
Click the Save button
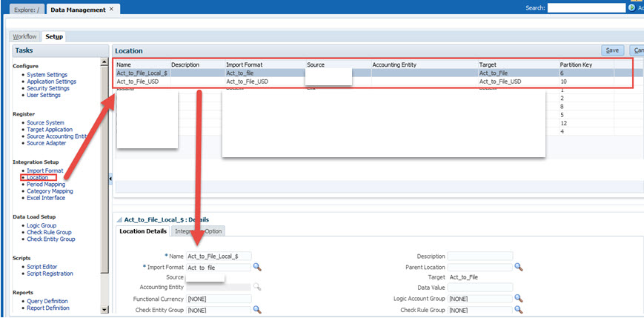pyautogui.click(x=612, y=50)
